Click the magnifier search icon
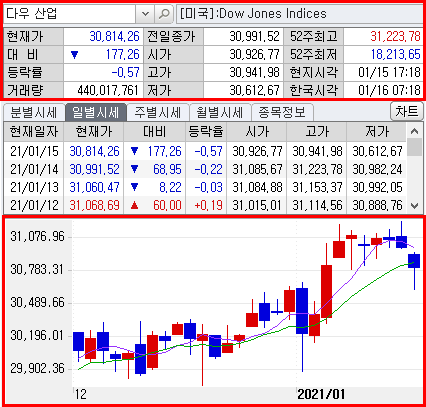 [164, 14]
